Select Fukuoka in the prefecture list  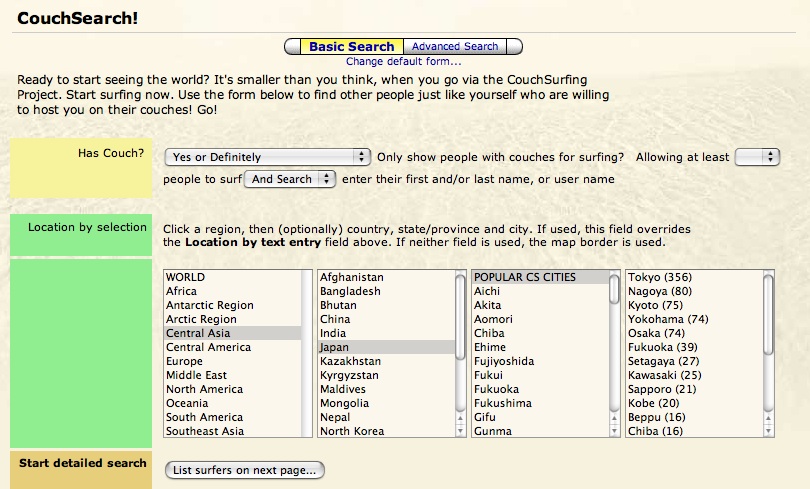[x=541, y=389]
